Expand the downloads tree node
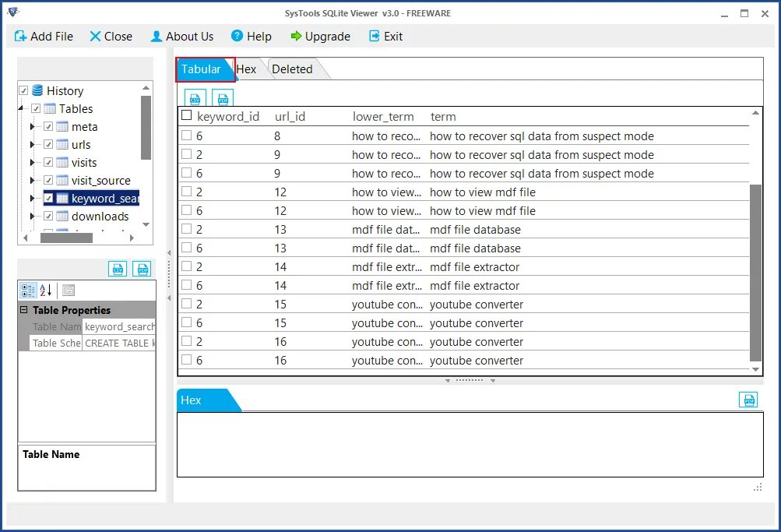781x532 pixels. 33,217
